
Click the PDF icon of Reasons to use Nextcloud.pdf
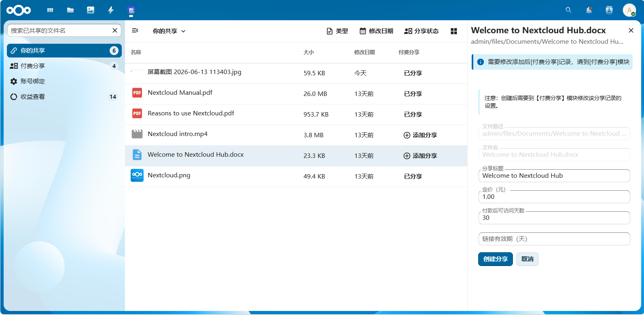coord(137,113)
